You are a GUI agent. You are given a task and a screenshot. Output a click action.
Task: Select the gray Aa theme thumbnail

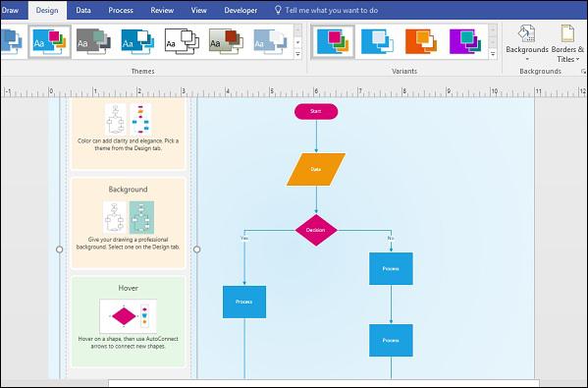tap(94, 41)
